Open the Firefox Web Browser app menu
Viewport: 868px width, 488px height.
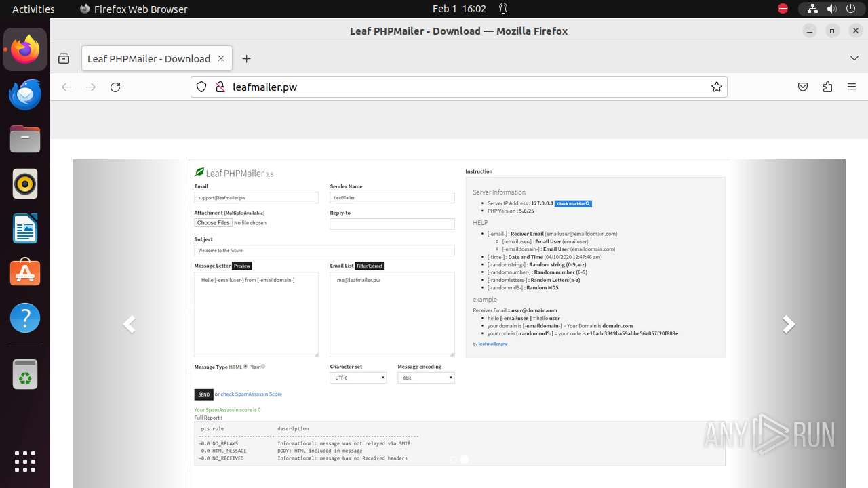(134, 9)
